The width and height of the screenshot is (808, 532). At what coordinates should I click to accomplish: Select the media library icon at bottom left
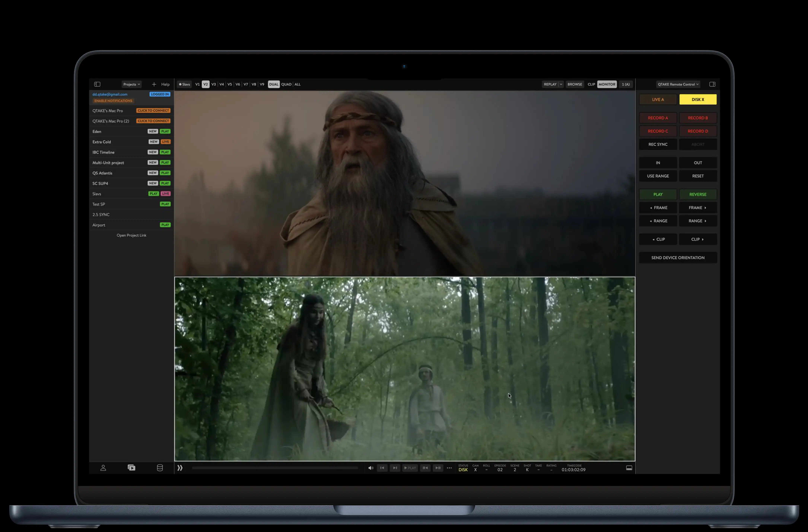click(x=131, y=468)
